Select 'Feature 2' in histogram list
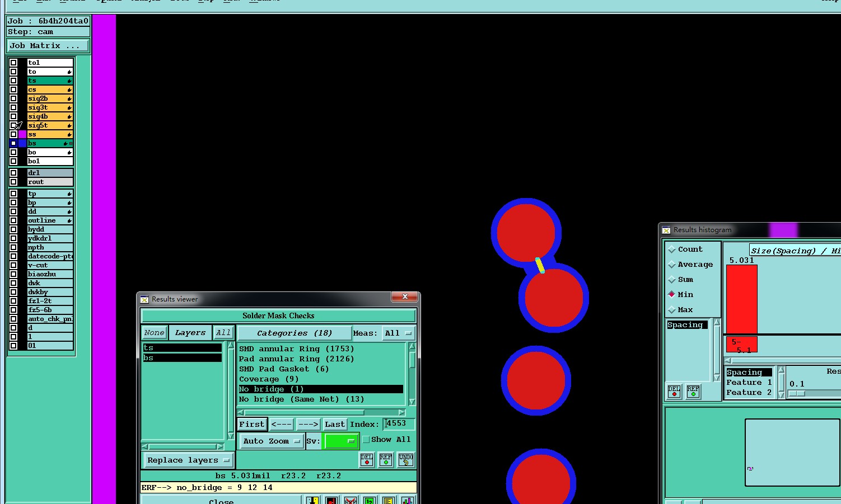Image resolution: width=841 pixels, height=504 pixels. point(749,393)
